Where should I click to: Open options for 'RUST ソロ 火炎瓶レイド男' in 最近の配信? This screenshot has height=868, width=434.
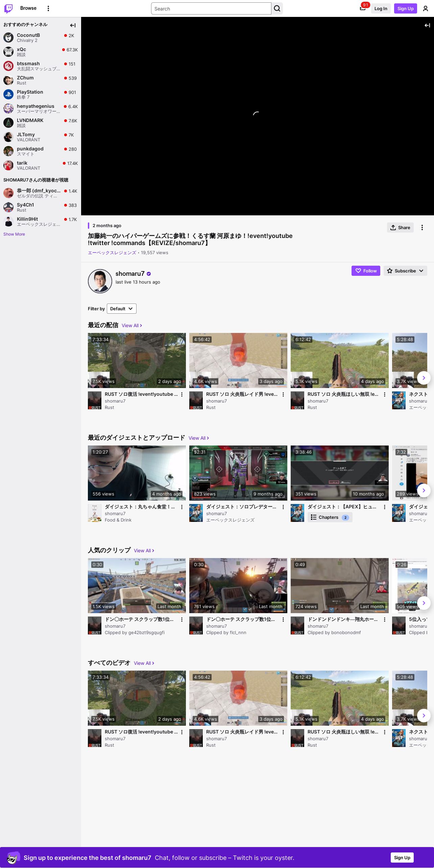283,394
